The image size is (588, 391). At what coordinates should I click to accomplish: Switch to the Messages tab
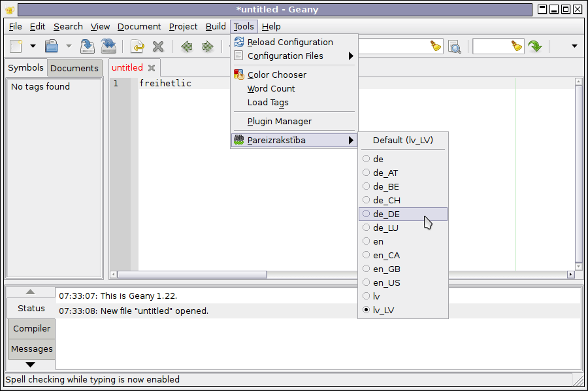(x=31, y=349)
